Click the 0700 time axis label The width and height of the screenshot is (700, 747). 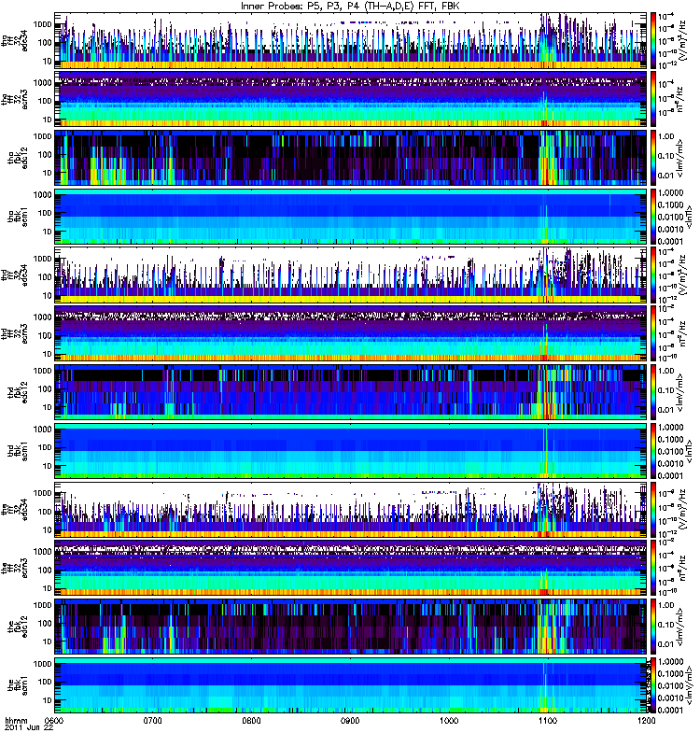[153, 720]
